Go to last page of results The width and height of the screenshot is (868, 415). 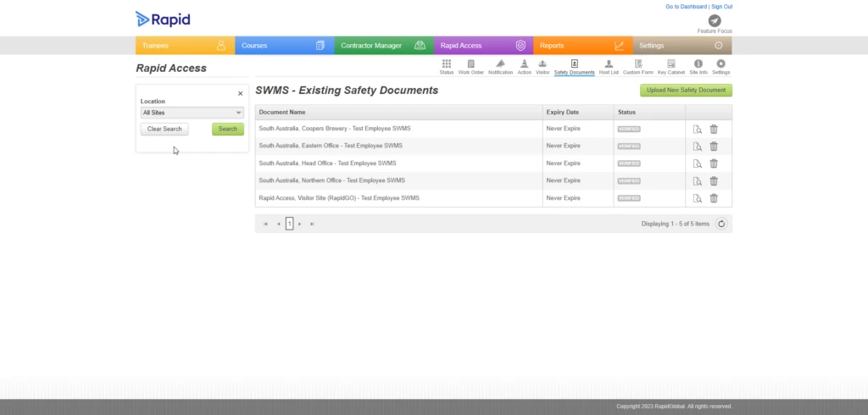(x=312, y=224)
